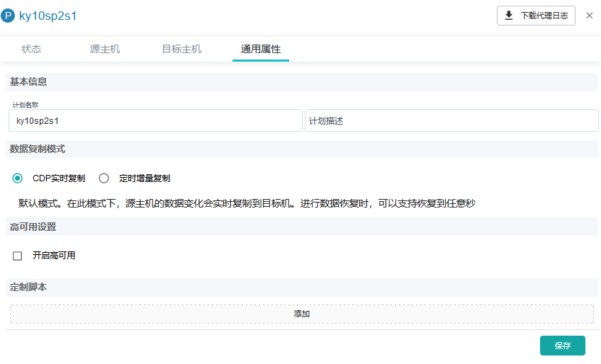
Task: Select the 通用属性 tab
Action: click(x=260, y=49)
